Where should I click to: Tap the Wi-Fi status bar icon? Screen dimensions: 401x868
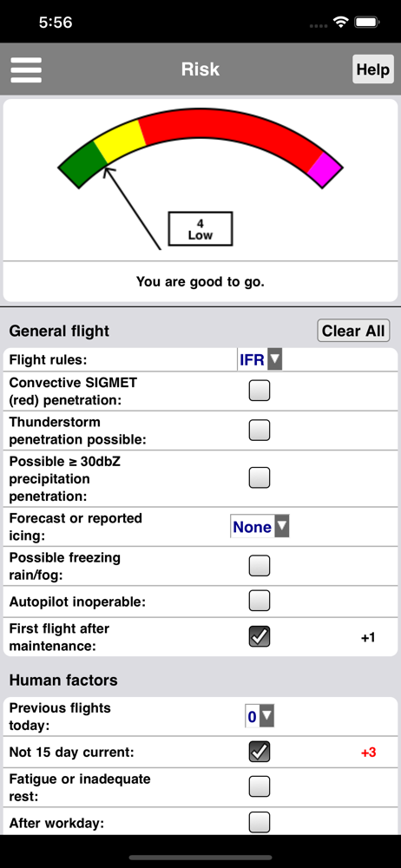click(x=340, y=23)
